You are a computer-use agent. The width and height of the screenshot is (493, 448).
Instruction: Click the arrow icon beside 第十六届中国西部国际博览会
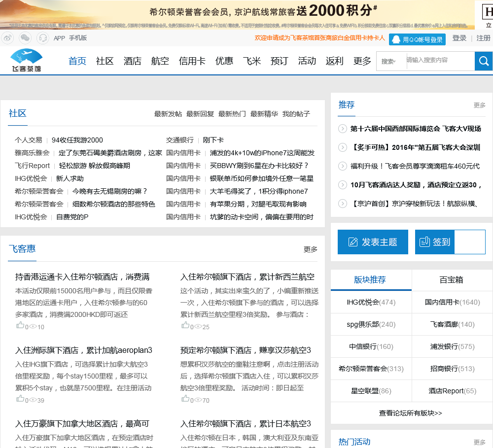(x=343, y=129)
